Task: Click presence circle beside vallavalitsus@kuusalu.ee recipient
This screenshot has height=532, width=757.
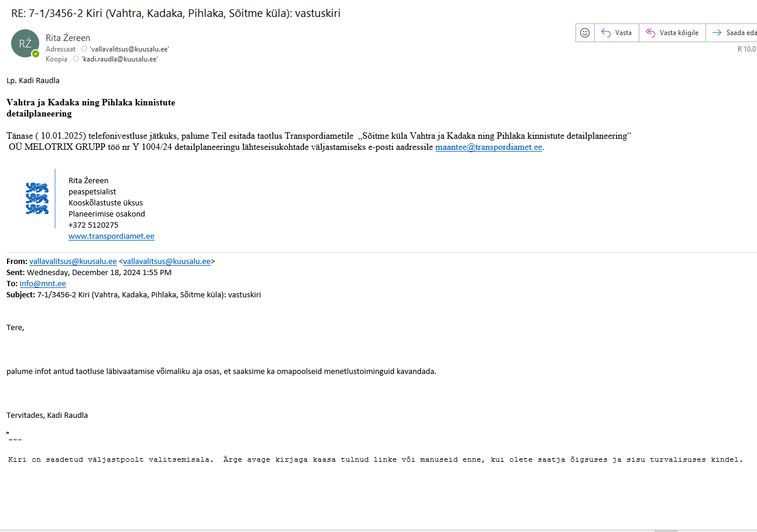Action: click(x=84, y=49)
